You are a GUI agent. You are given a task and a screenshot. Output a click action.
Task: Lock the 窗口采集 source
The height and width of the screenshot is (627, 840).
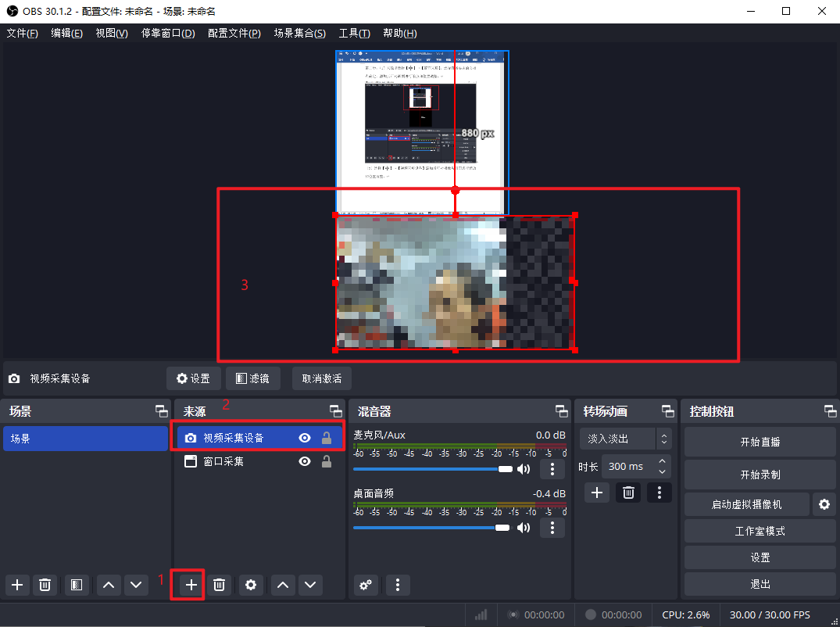pyautogui.click(x=327, y=461)
